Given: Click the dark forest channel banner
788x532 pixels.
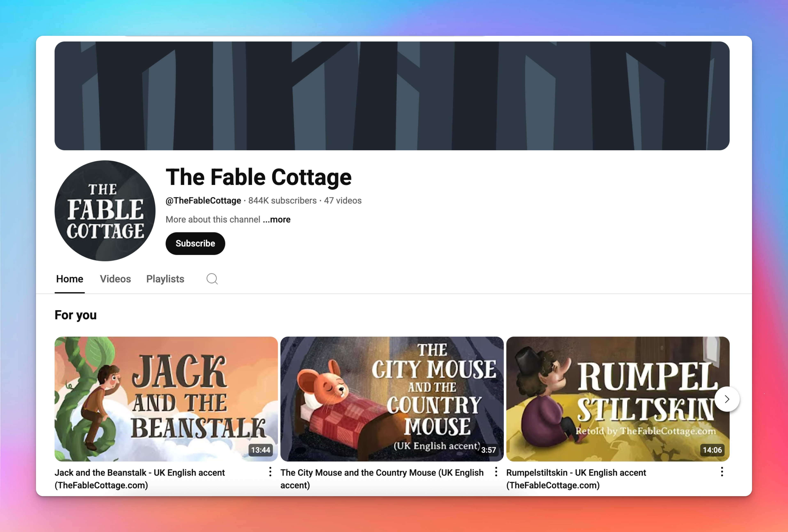Looking at the screenshot, I should click(x=392, y=96).
